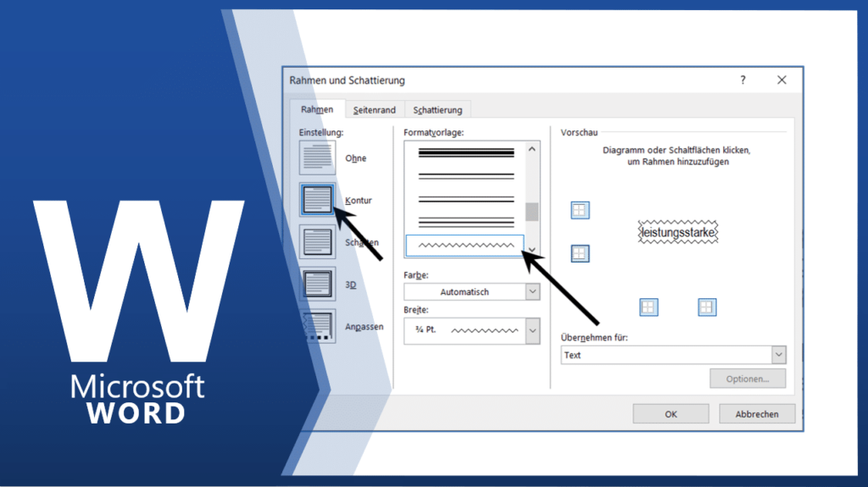The width and height of the screenshot is (868, 487).
Task: Toggle the right border button below preview
Action: coord(707,307)
